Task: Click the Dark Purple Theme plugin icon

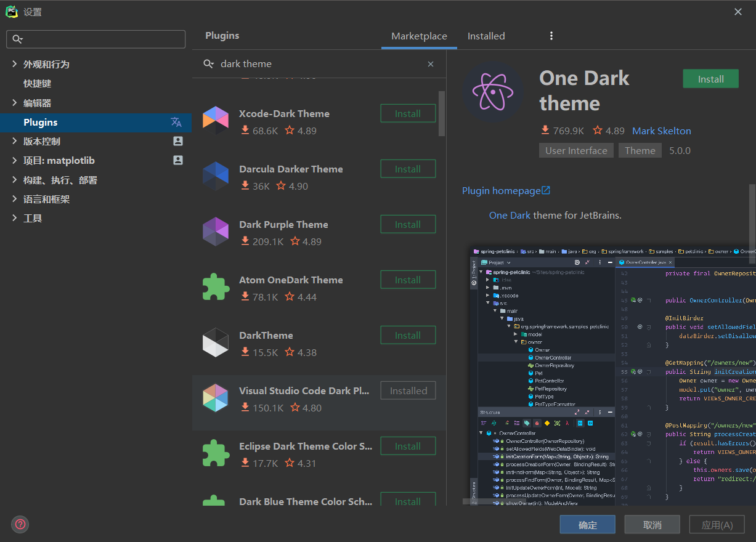Action: (216, 232)
